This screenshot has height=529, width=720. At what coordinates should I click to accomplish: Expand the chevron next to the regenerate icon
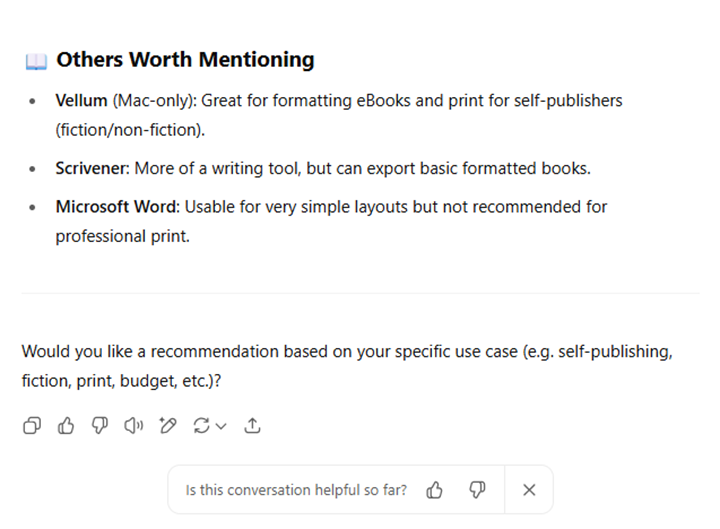[221, 426]
